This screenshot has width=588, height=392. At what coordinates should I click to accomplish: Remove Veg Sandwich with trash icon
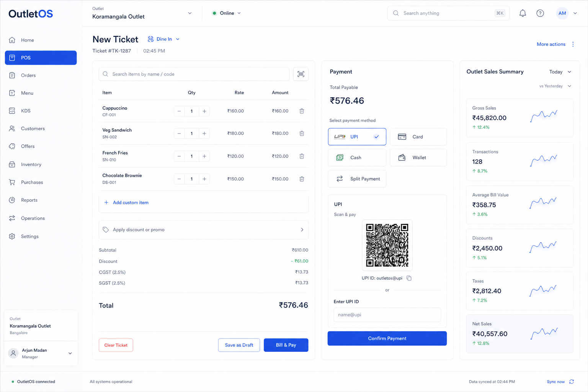tap(302, 134)
